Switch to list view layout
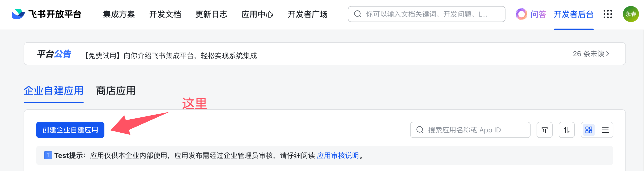Screen dimensions: 644x171 (605, 130)
